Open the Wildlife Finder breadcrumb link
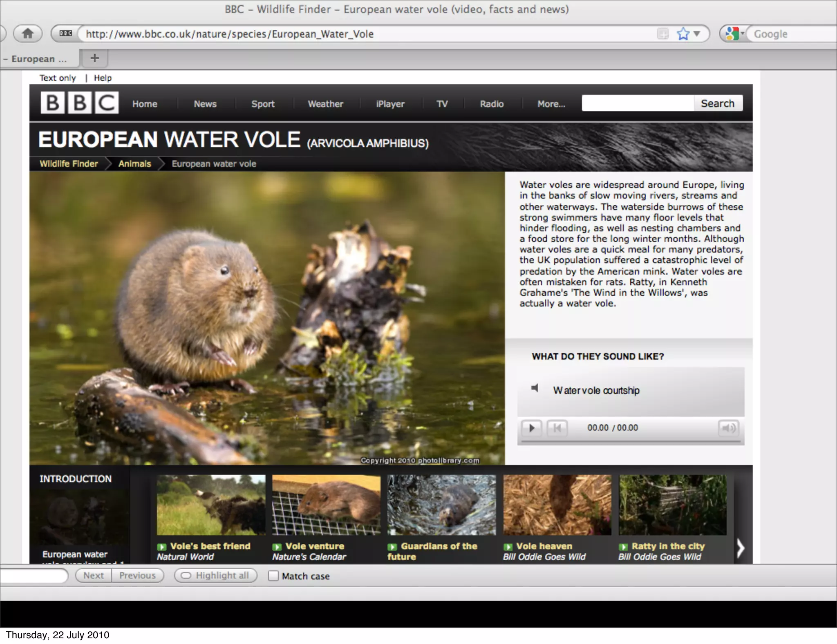 69,163
